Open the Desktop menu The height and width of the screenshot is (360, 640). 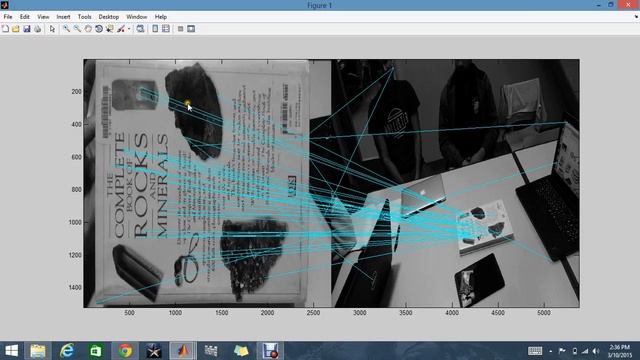pos(109,17)
